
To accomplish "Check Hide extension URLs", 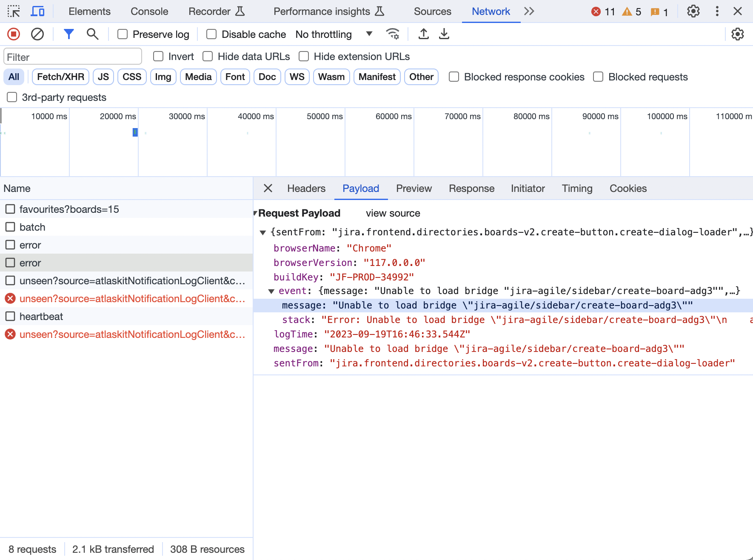I will coord(304,57).
